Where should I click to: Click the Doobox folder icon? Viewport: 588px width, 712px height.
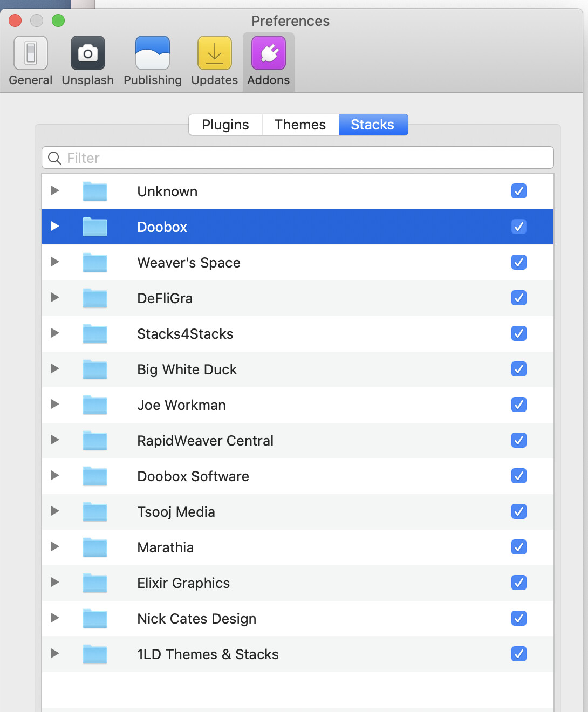point(95,227)
